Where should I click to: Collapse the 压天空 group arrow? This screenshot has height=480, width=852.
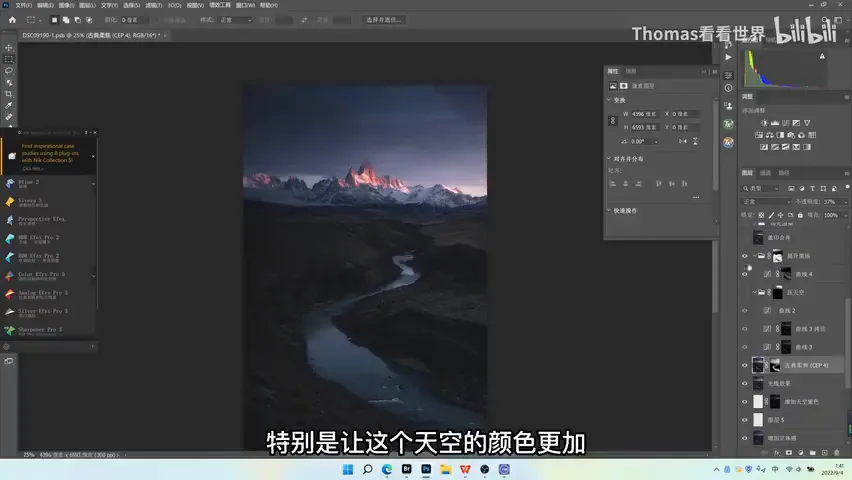pyautogui.click(x=755, y=292)
